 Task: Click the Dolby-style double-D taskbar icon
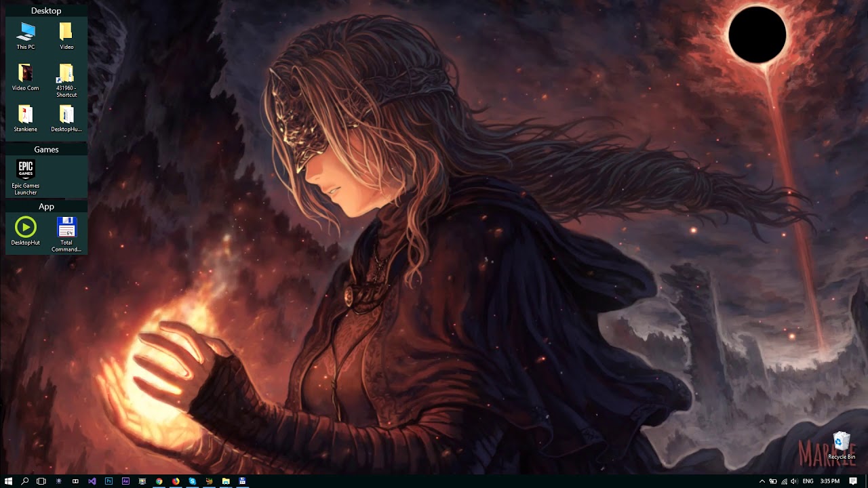pos(75,481)
